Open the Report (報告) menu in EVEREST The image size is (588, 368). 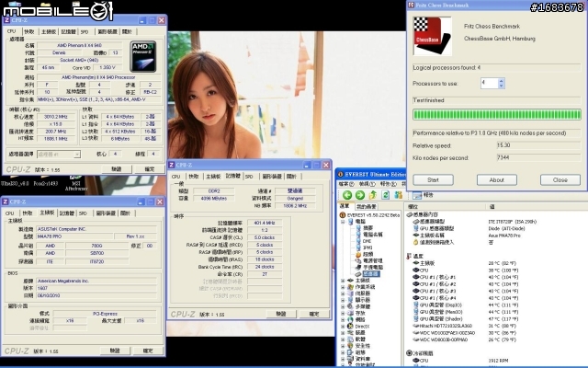[388, 184]
